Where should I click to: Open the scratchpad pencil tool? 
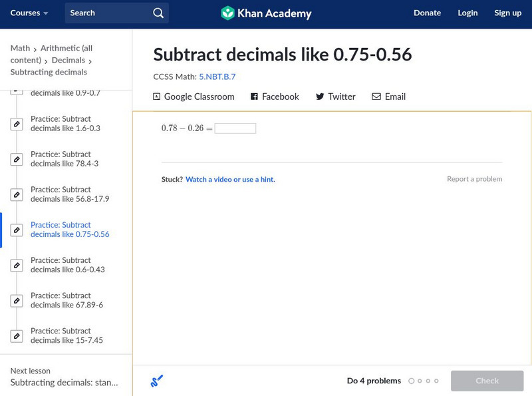[x=157, y=381]
